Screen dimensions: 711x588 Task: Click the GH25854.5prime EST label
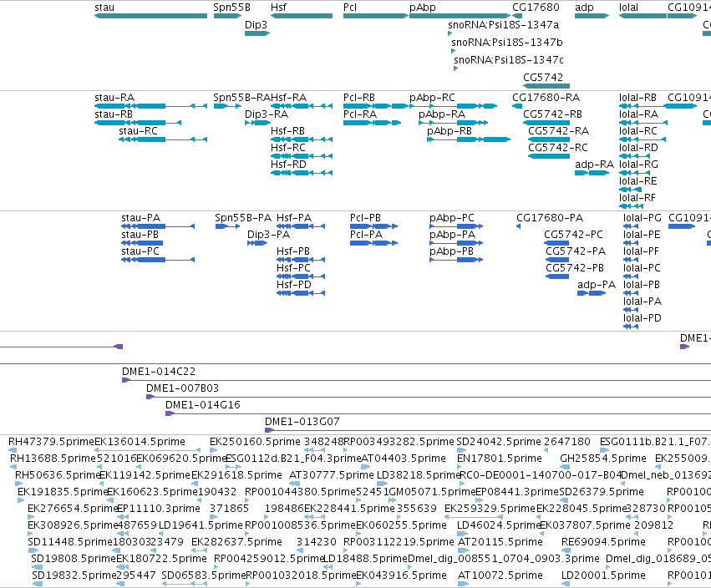pos(603,459)
